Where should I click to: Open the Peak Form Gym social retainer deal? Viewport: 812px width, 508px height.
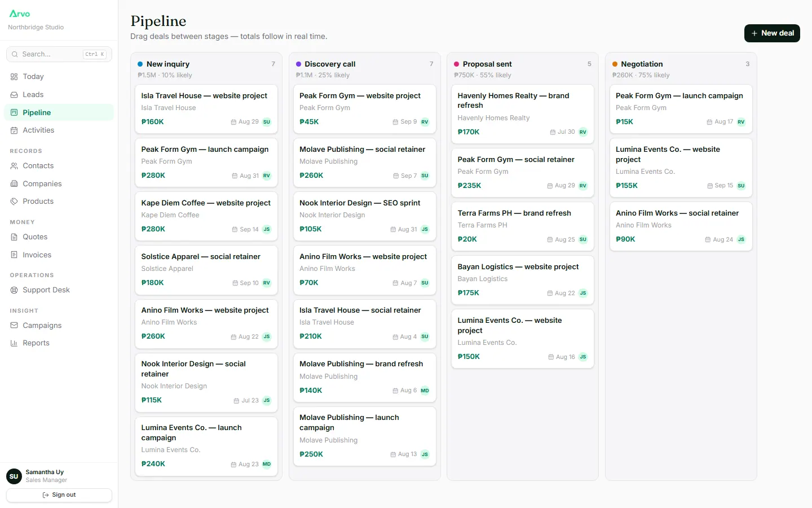(x=523, y=172)
